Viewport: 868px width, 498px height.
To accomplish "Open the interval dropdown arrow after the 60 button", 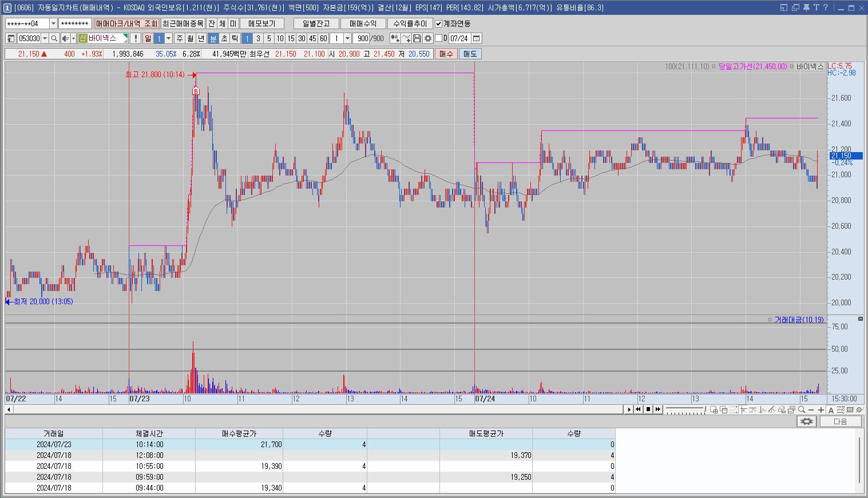I will (x=348, y=38).
